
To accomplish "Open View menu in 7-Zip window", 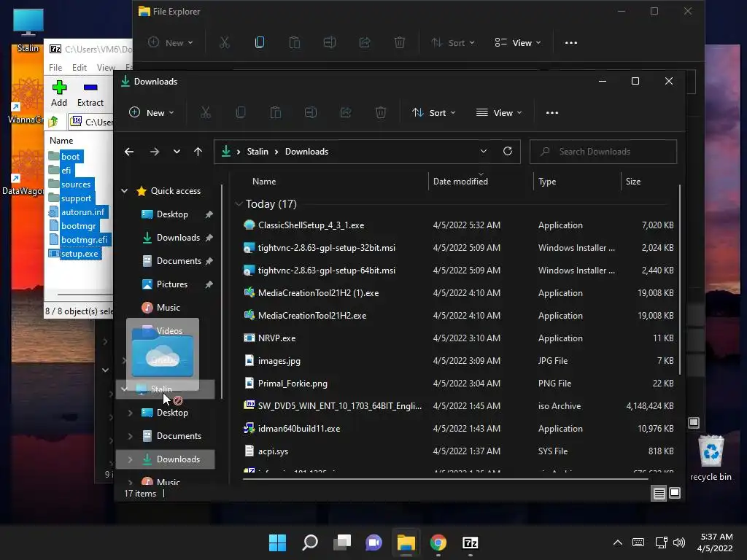I will coord(106,68).
